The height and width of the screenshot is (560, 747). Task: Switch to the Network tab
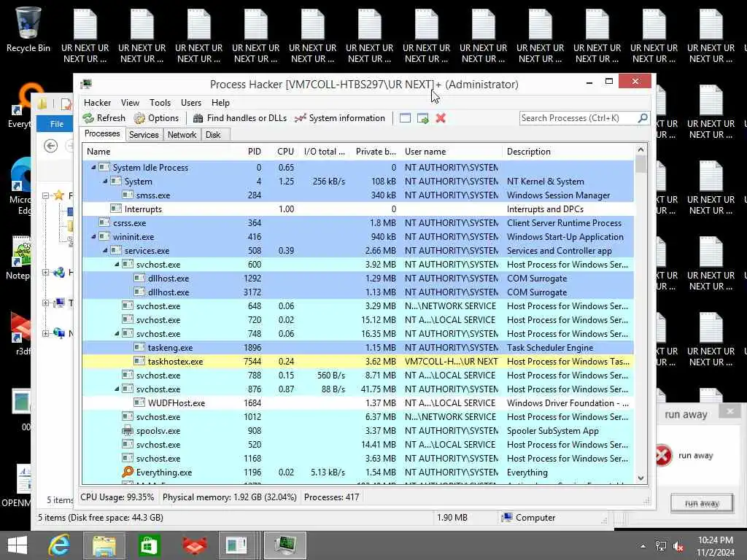click(182, 135)
